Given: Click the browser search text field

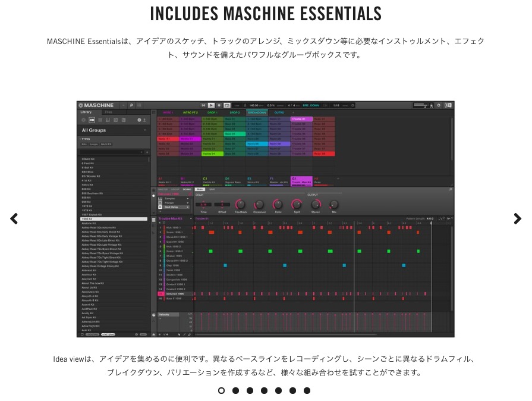Looking at the screenshot, I should [111, 152].
